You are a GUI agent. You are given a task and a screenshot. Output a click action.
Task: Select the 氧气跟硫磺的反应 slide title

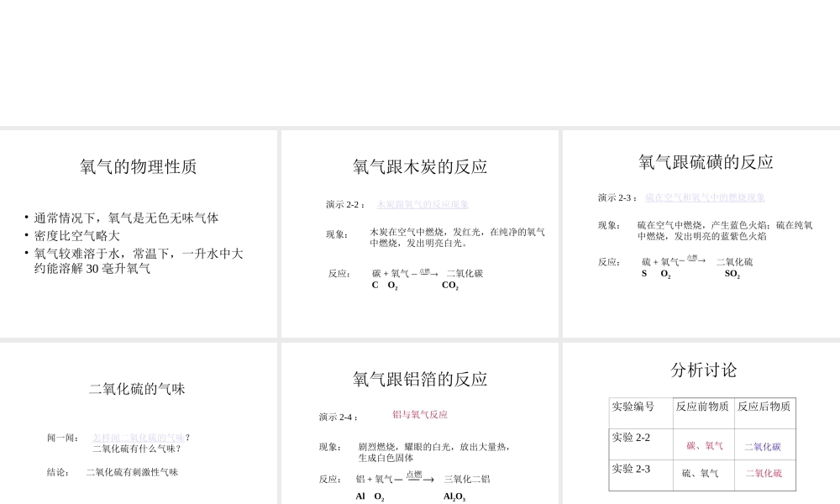tap(706, 162)
